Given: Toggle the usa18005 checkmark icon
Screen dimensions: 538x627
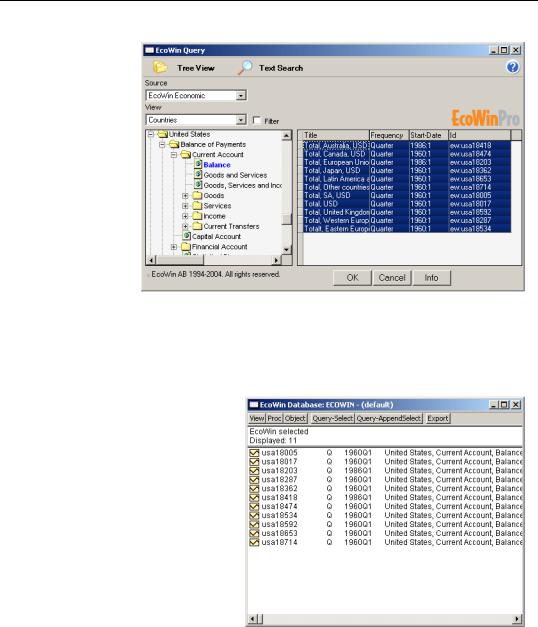Looking at the screenshot, I should click(x=254, y=453).
